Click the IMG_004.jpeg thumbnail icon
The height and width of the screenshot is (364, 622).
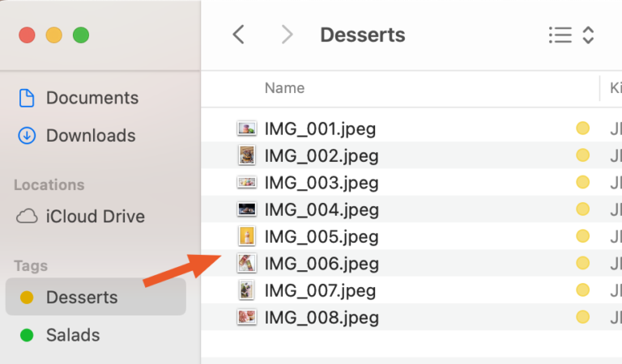tap(247, 210)
